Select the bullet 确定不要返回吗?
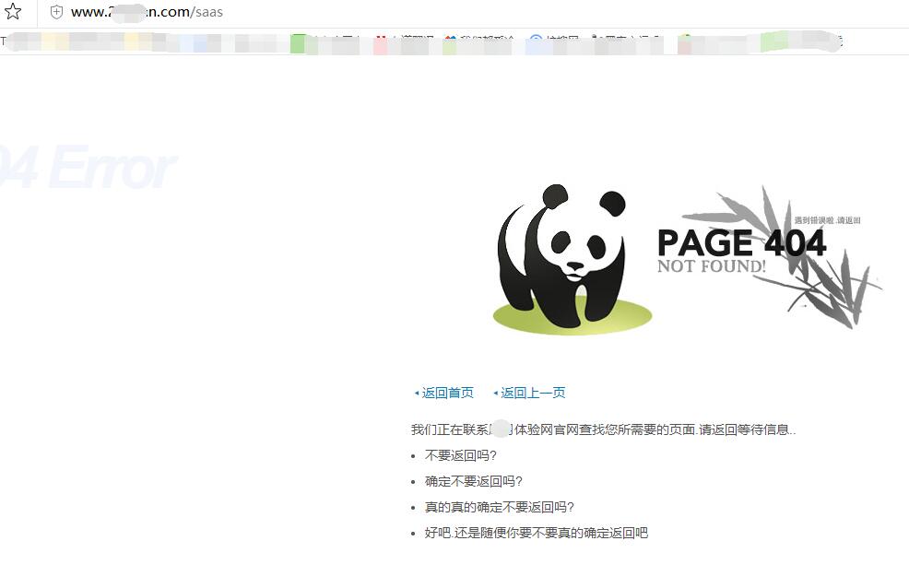909x588 pixels. click(474, 481)
